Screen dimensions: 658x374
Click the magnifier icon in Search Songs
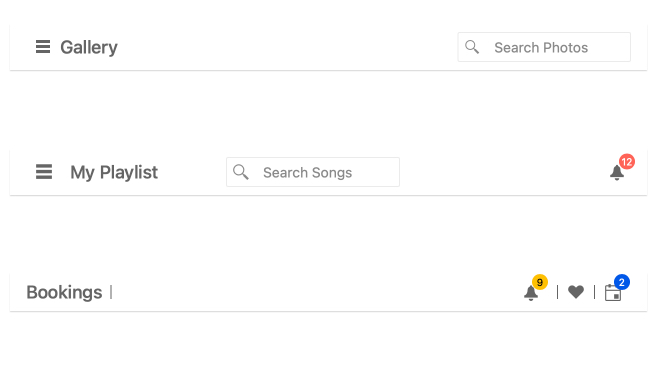pos(241,172)
